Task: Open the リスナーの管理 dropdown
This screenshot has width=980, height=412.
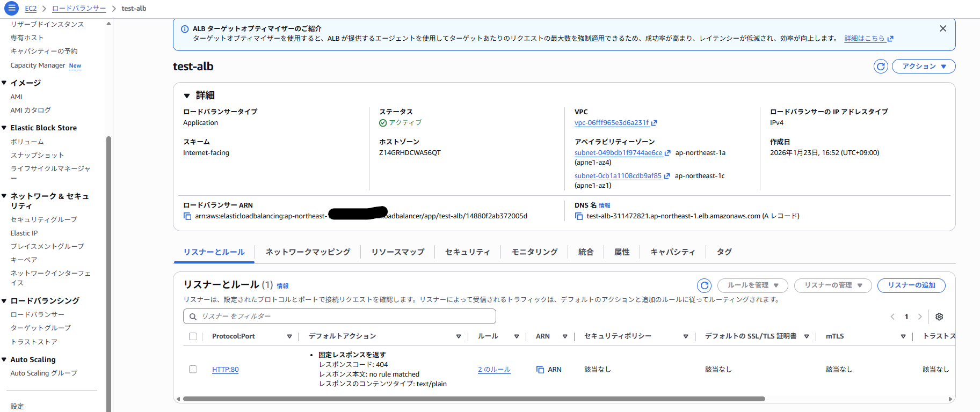Action: [x=833, y=285]
